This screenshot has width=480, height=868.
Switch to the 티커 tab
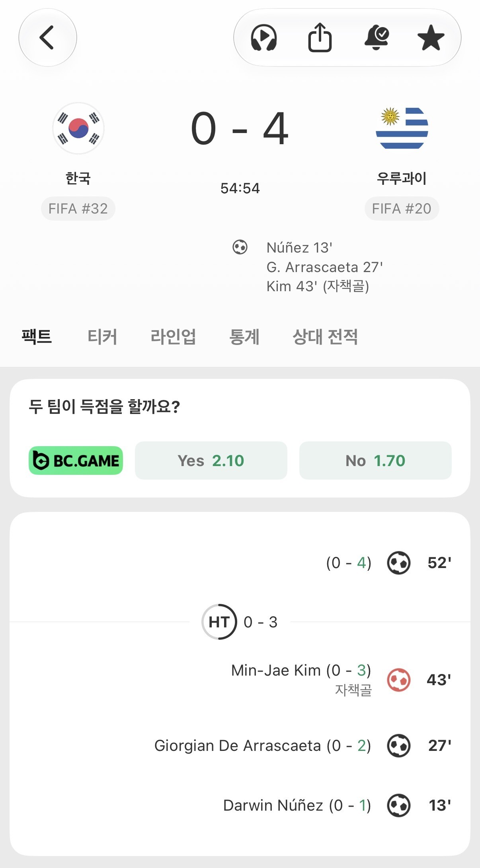[102, 337]
